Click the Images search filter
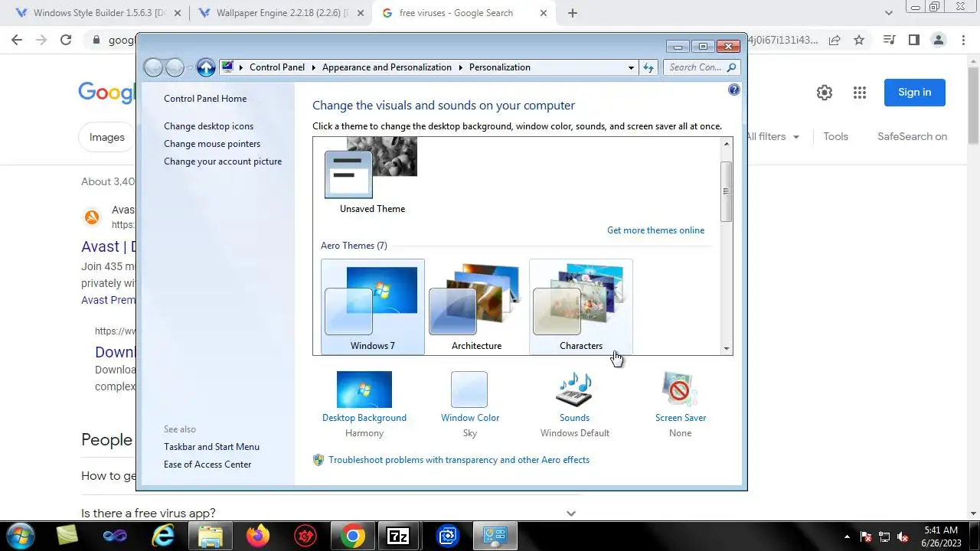 tap(107, 137)
